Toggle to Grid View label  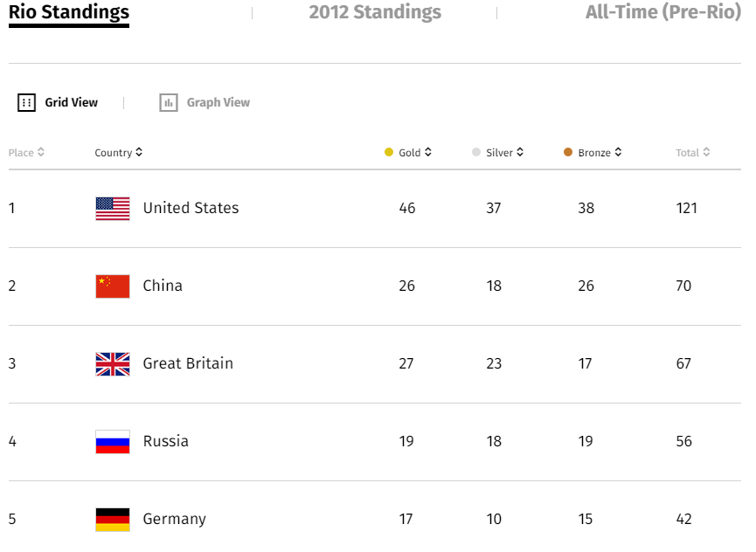pyautogui.click(x=72, y=102)
